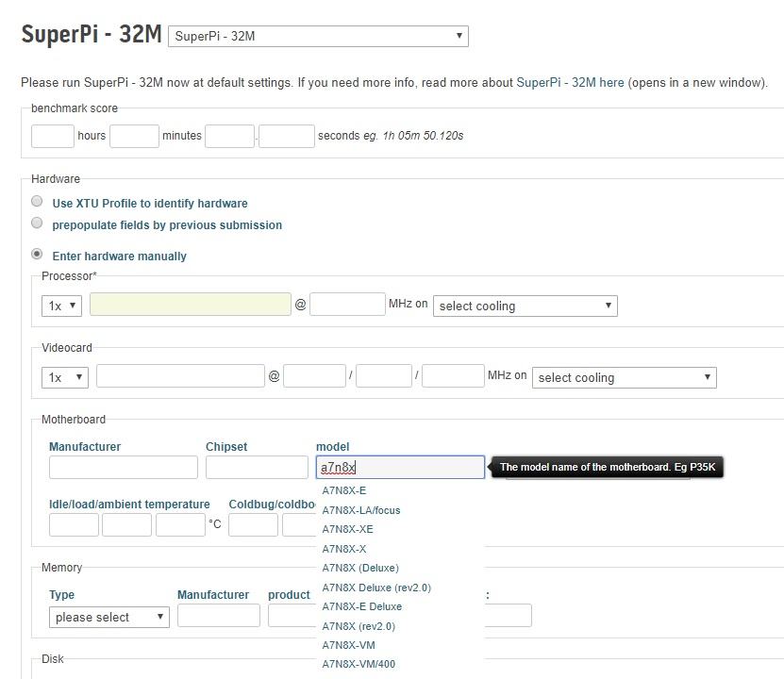Follow the 'SuperPi - 32M here' info link
The height and width of the screenshot is (679, 784).
(x=570, y=82)
